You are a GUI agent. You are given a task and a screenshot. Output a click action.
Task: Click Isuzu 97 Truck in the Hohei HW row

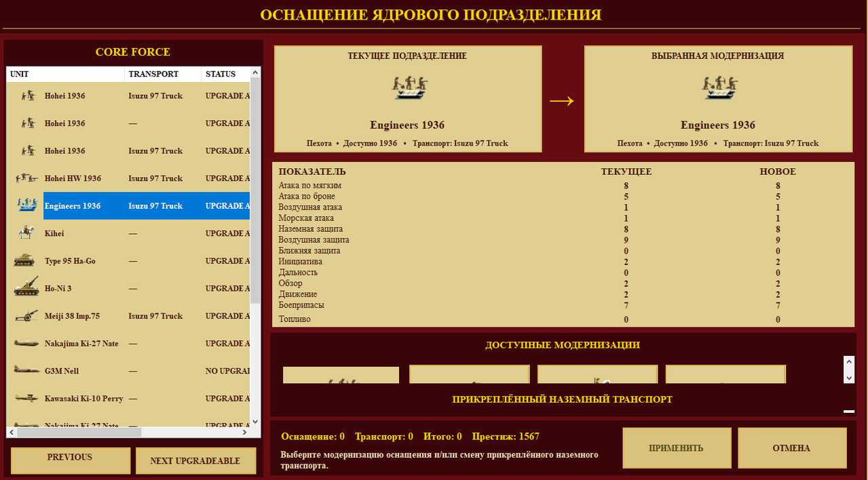[155, 178]
